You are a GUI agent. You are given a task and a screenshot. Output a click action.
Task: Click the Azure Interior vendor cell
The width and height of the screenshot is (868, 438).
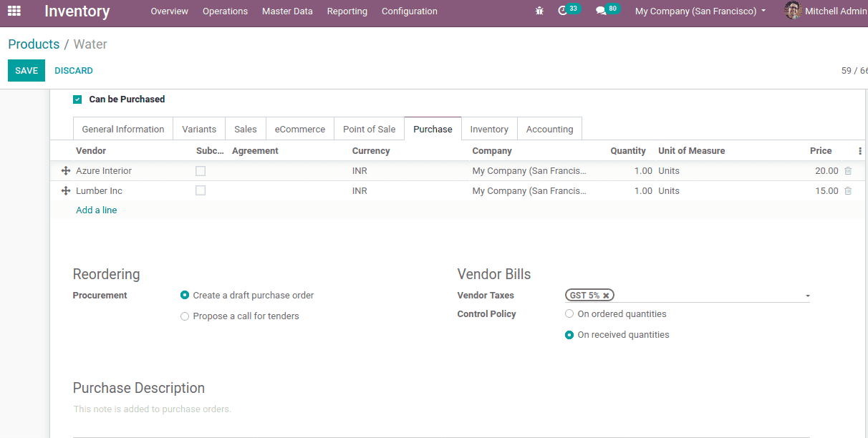[104, 171]
